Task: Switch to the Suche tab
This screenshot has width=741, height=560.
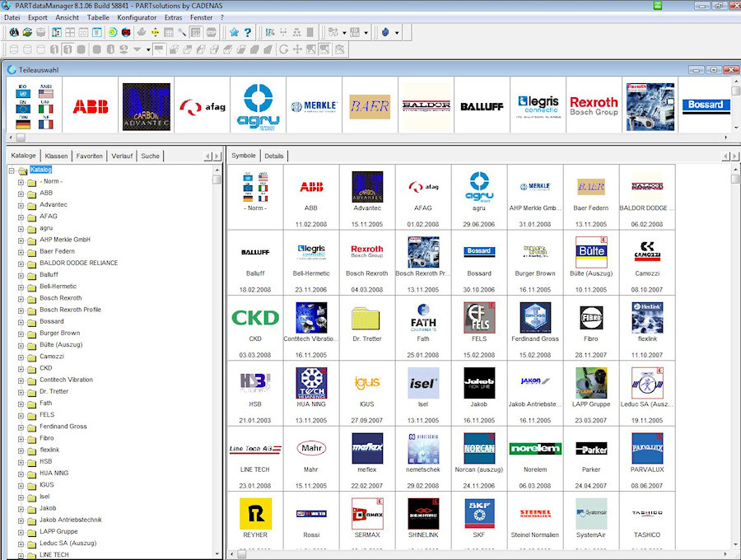Action: pyautogui.click(x=151, y=156)
